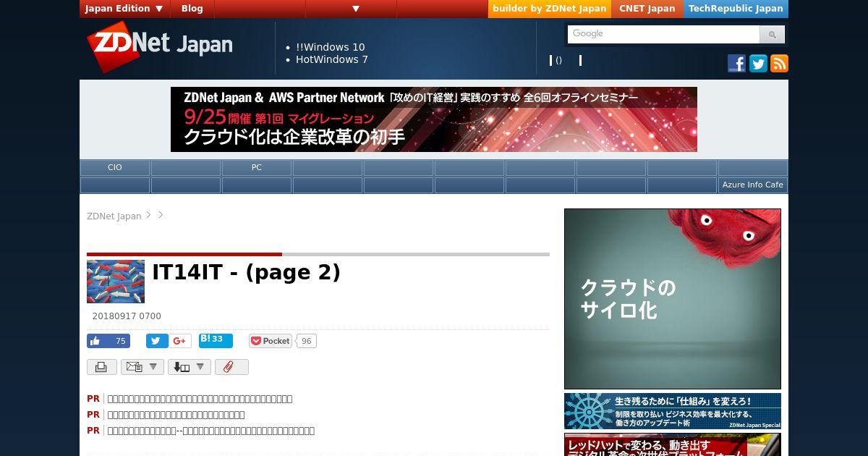The width and height of the screenshot is (868, 456).
Task: Open the top bar triangle dropdown
Action: click(356, 9)
